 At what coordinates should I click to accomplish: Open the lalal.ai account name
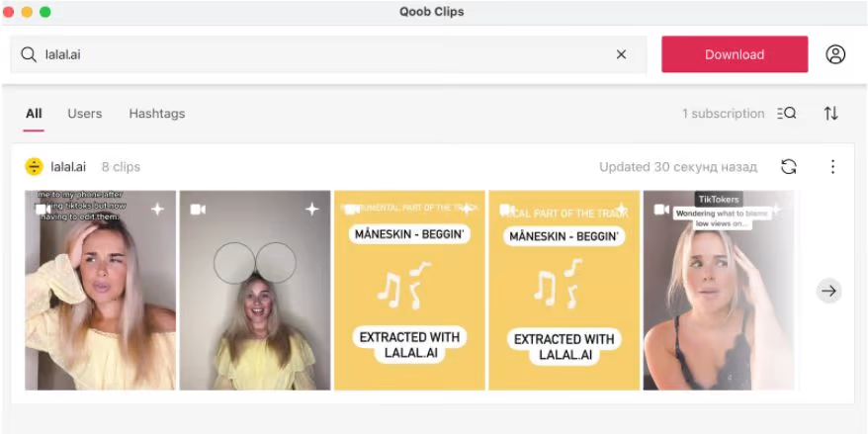(x=68, y=167)
